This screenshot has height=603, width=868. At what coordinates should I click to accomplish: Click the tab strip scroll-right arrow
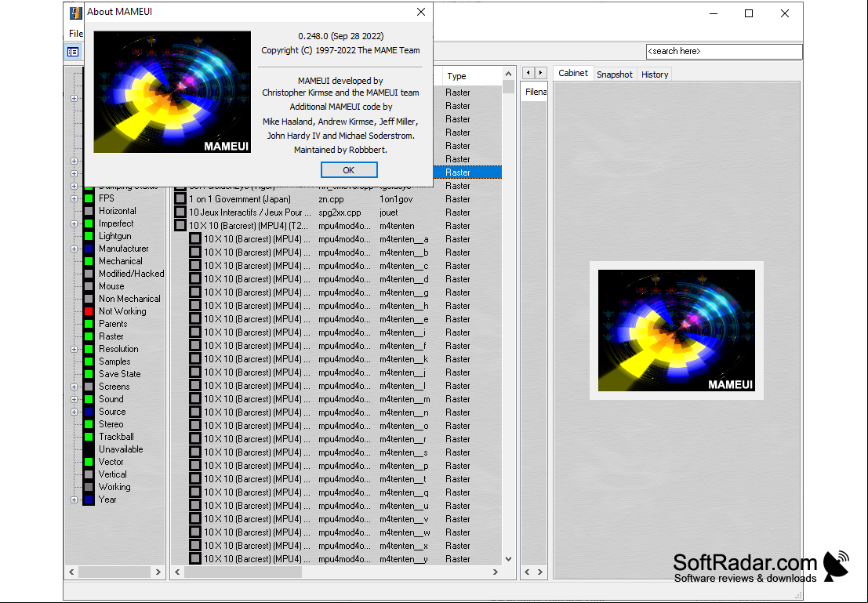coord(541,73)
